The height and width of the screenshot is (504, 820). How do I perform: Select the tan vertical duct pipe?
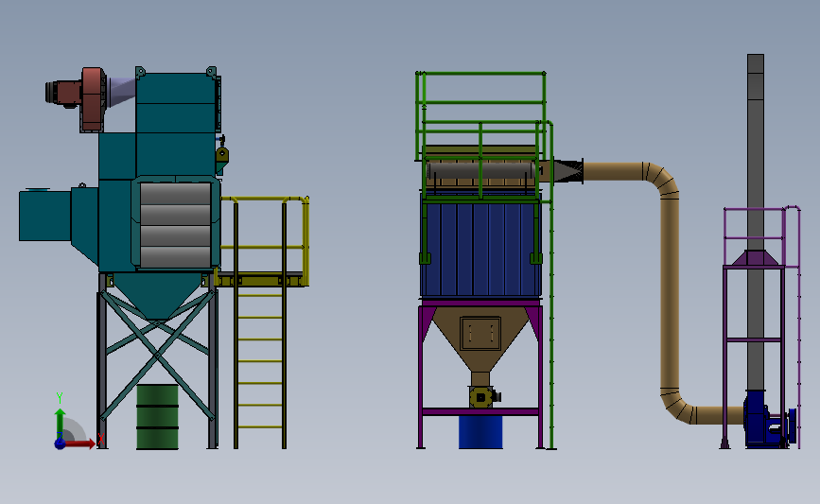(x=670, y=293)
